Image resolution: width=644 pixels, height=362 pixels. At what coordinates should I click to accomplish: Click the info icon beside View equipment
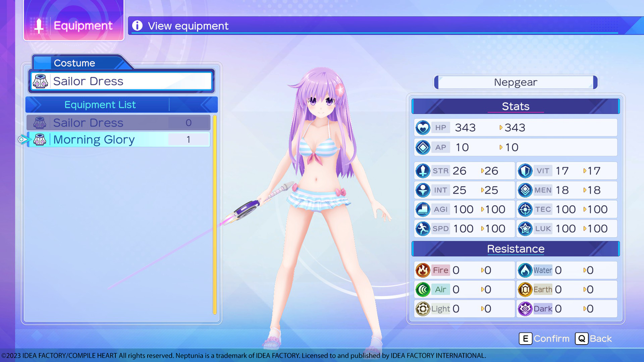click(x=137, y=25)
